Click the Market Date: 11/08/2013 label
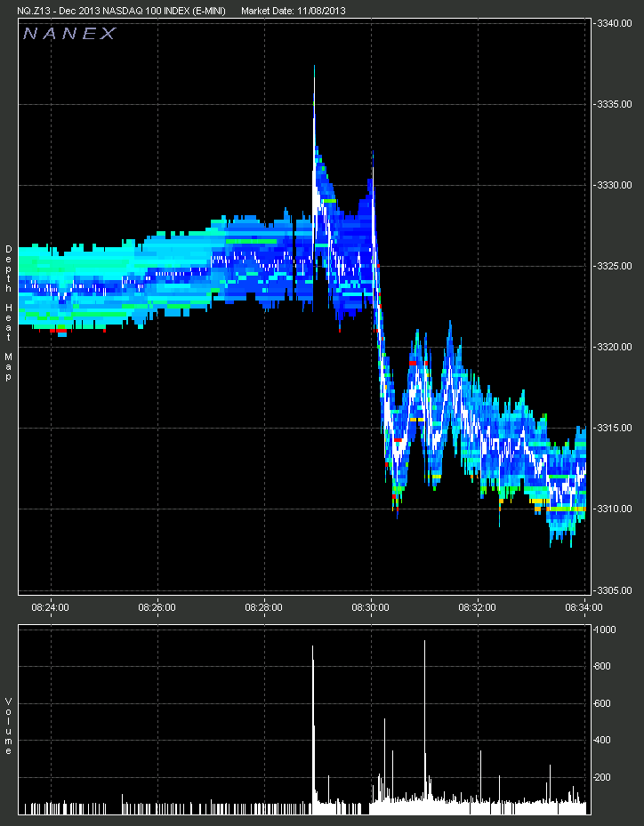This screenshot has width=644, height=826. coord(294,11)
